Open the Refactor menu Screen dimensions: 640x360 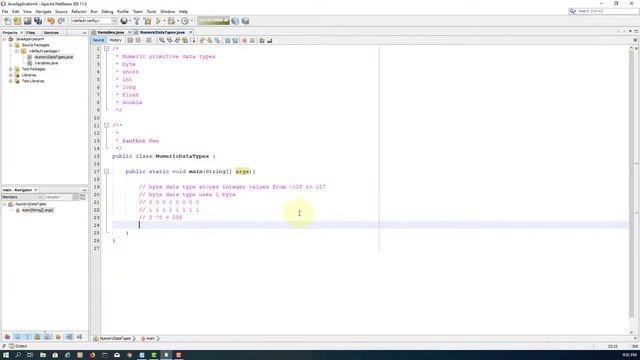pyautogui.click(x=79, y=11)
